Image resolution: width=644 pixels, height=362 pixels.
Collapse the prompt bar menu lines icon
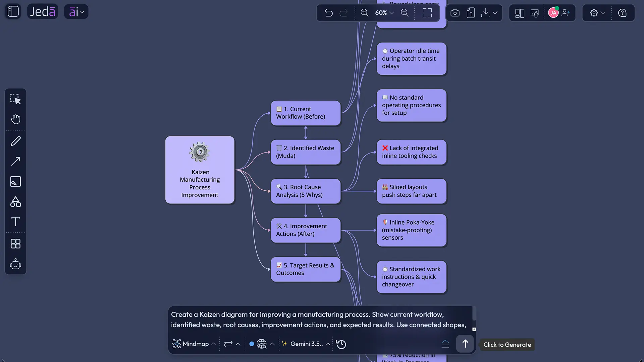click(445, 344)
